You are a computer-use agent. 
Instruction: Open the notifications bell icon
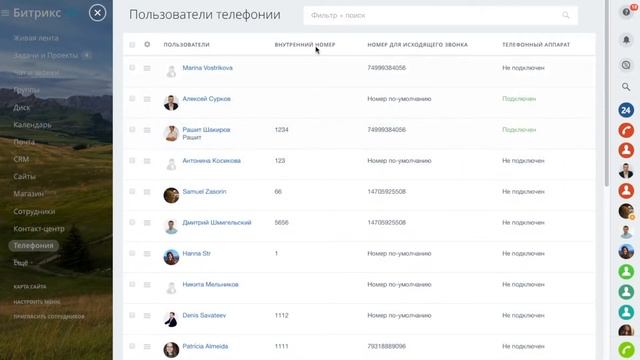click(626, 40)
